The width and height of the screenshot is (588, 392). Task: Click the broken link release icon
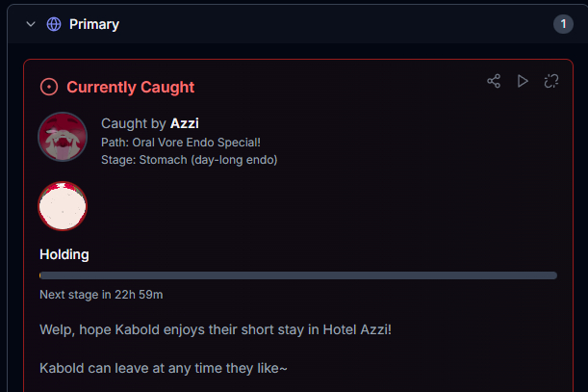coord(551,81)
